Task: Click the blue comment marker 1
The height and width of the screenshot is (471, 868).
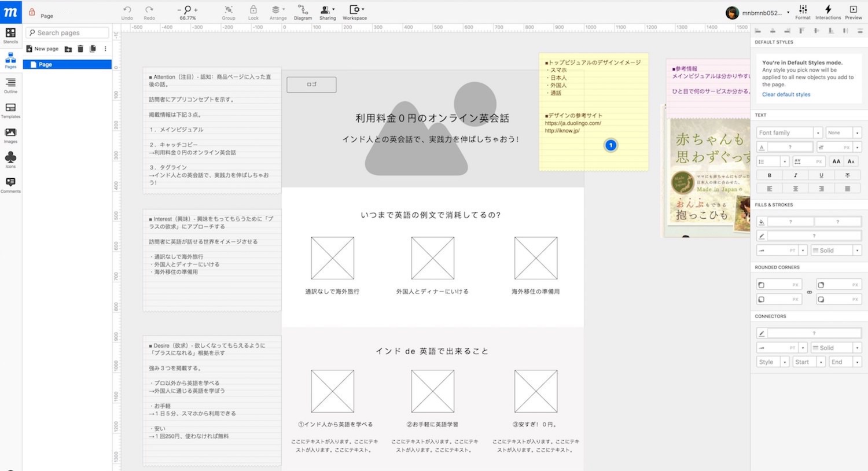Action: (610, 145)
